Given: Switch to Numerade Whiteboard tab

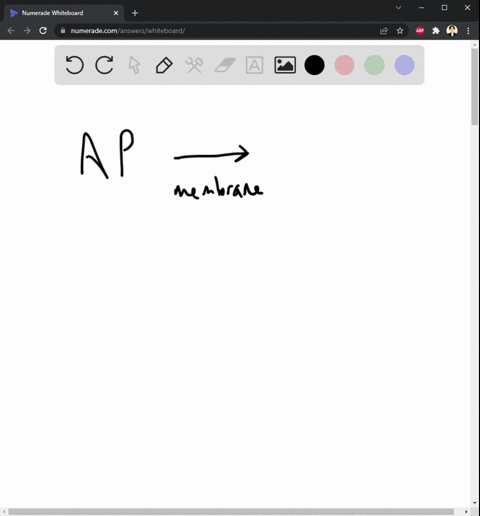Looking at the screenshot, I should (x=63, y=13).
